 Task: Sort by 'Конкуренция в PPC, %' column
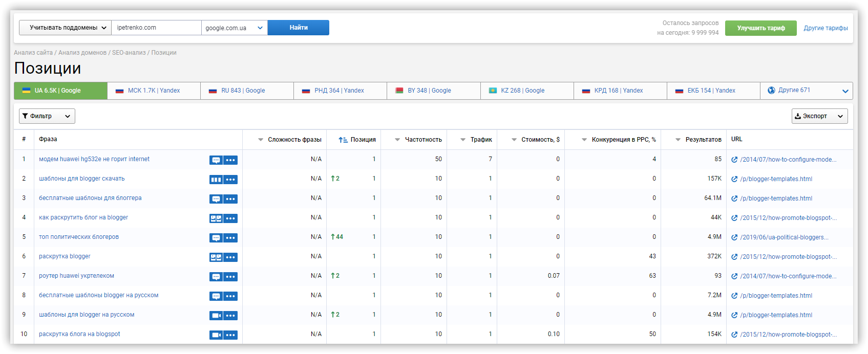[x=619, y=140]
